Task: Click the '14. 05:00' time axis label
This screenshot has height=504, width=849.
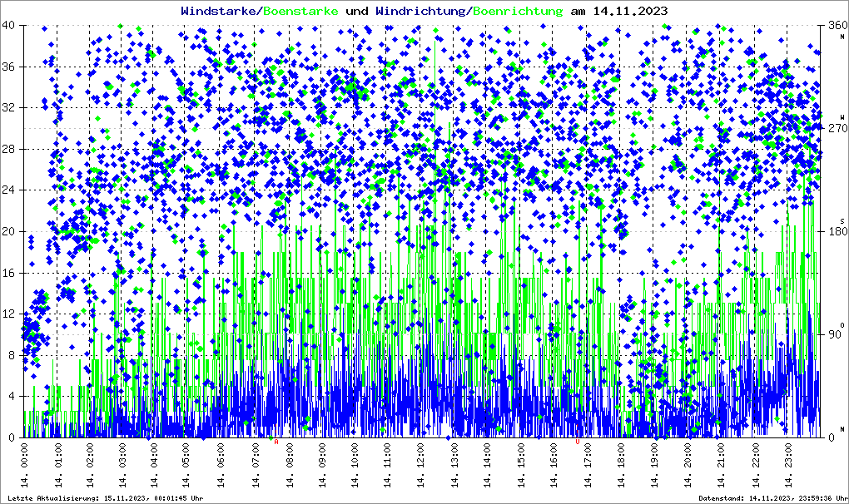Action: tap(186, 466)
